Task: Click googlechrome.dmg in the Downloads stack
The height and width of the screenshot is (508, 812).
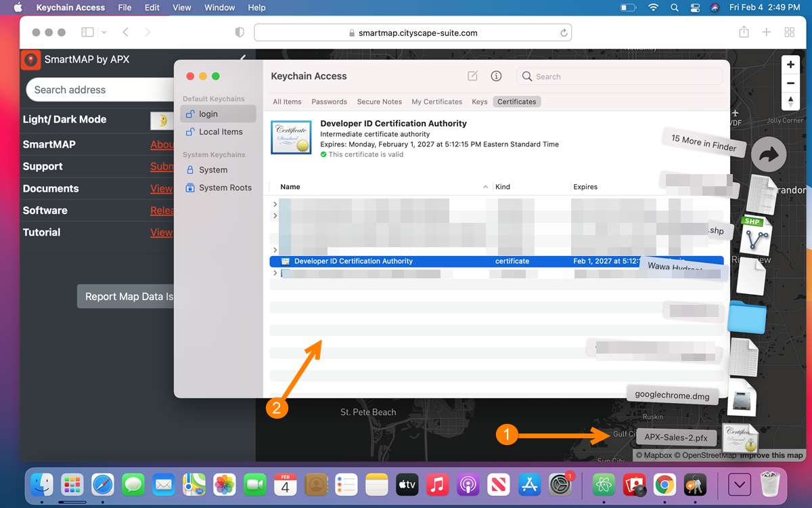Action: click(672, 395)
